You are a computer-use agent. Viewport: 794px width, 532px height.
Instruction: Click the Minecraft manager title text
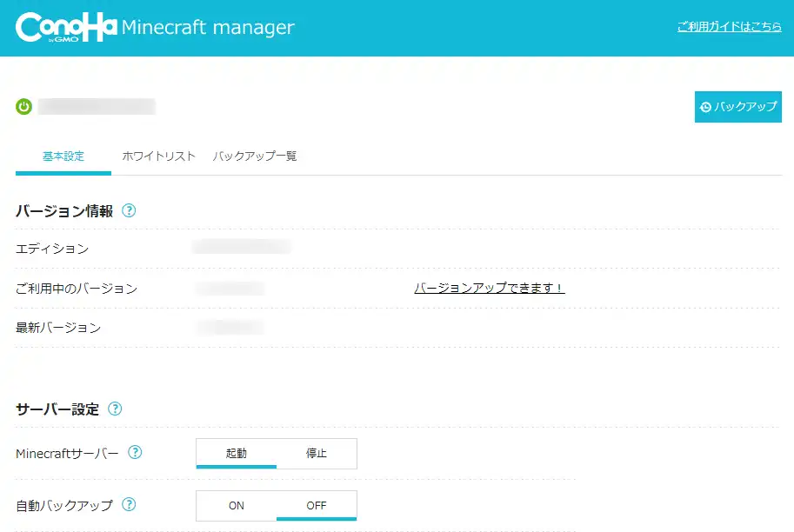coord(208,27)
